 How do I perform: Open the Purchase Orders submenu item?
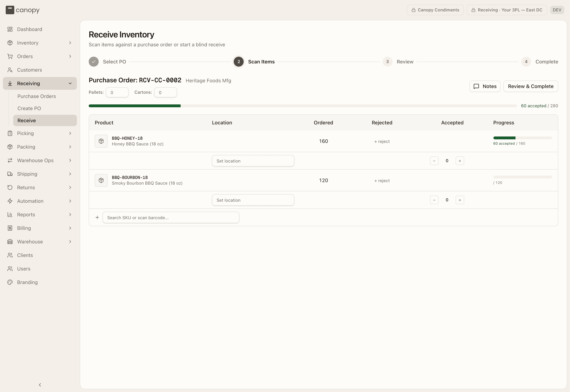click(45, 96)
